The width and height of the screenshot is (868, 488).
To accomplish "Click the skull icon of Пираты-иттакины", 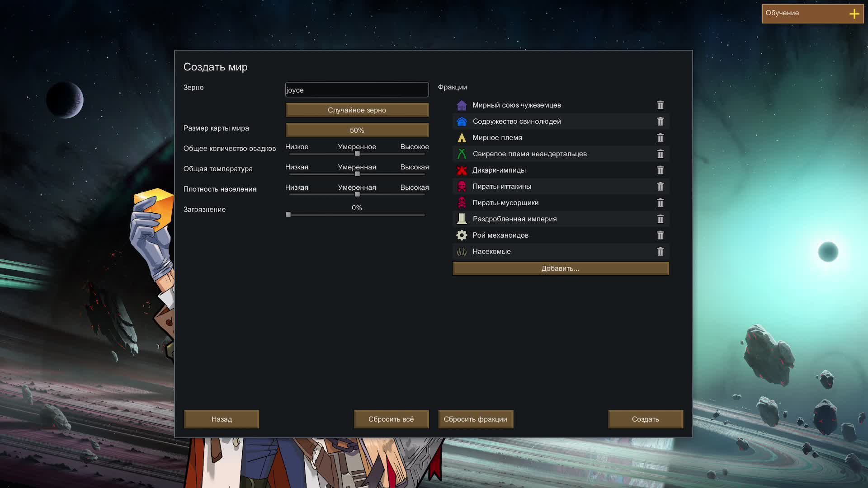I will [x=462, y=187].
